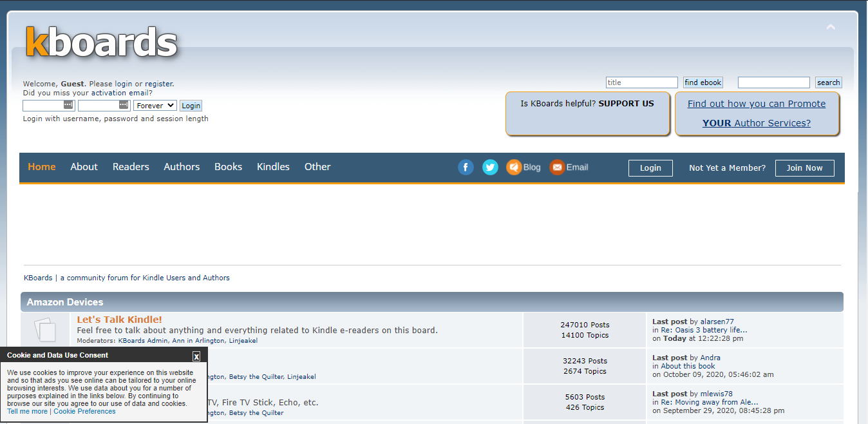
Task: View Andra's profile
Action: (710, 358)
